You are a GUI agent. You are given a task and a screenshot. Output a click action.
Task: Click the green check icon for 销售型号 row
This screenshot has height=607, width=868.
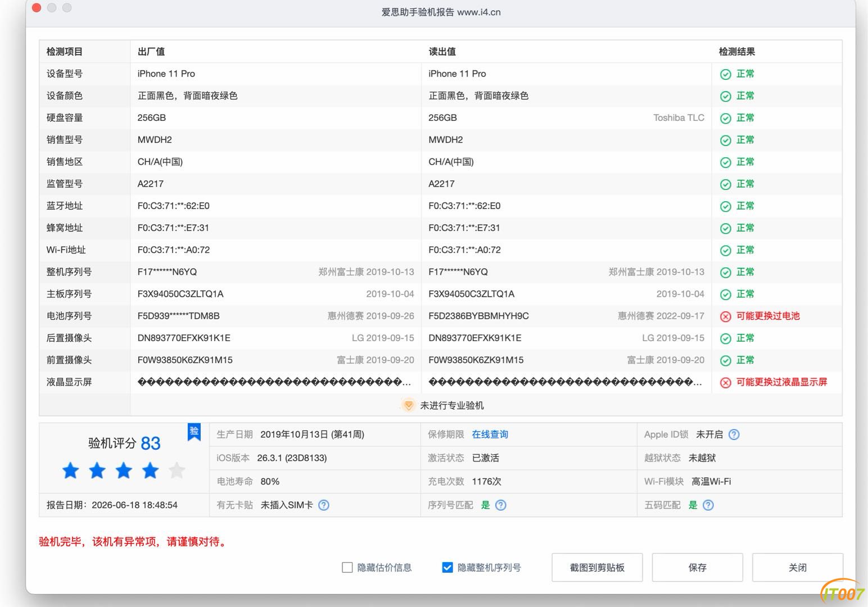[726, 140]
